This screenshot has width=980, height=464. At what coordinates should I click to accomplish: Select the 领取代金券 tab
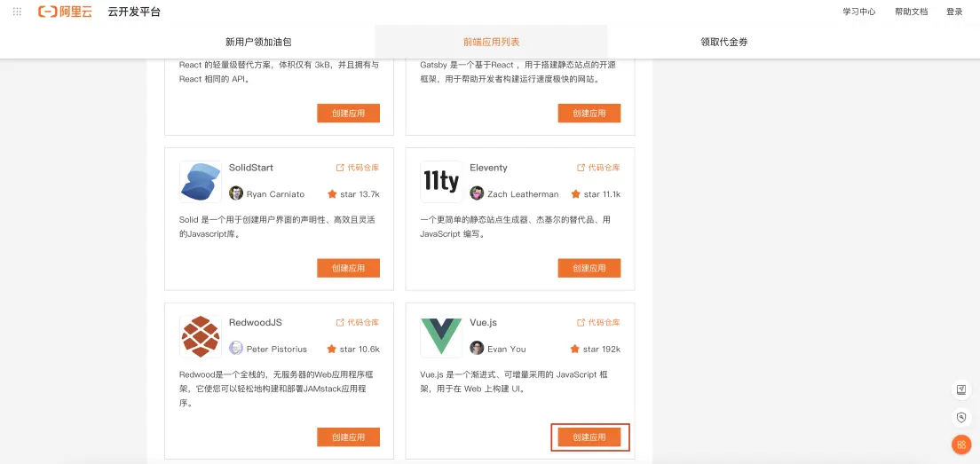pyautogui.click(x=723, y=42)
